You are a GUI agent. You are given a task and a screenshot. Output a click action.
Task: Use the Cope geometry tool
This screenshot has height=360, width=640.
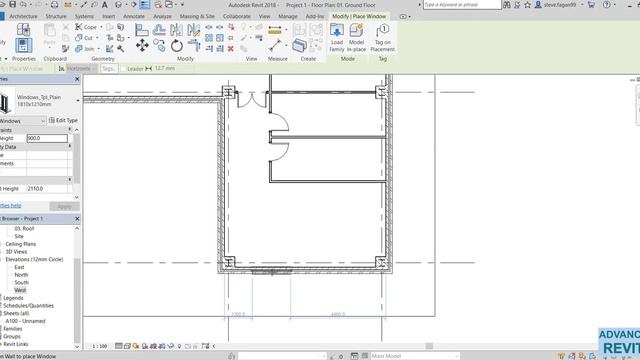click(86, 27)
